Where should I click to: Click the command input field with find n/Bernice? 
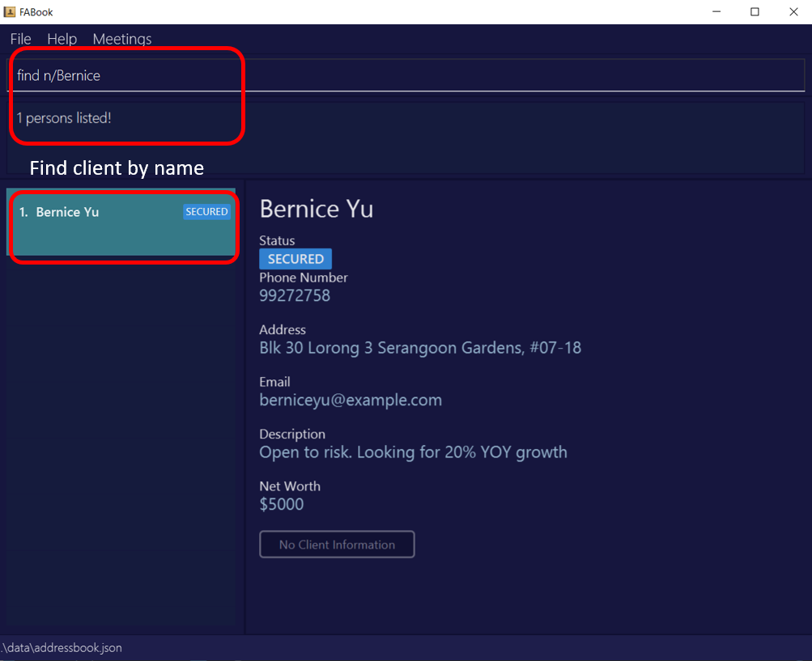[x=406, y=75]
